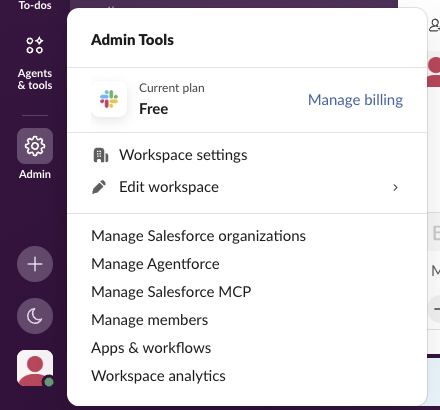Follow the Manage billing link
The image size is (440, 410).
pos(355,100)
